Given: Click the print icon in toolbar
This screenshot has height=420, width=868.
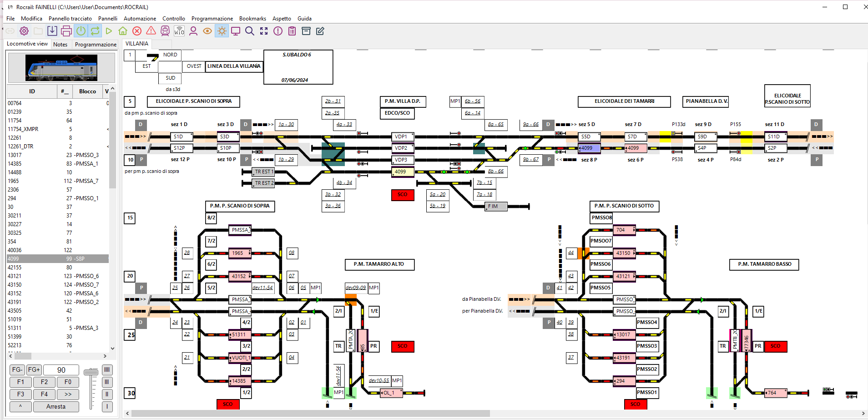Looking at the screenshot, I should point(66,31).
